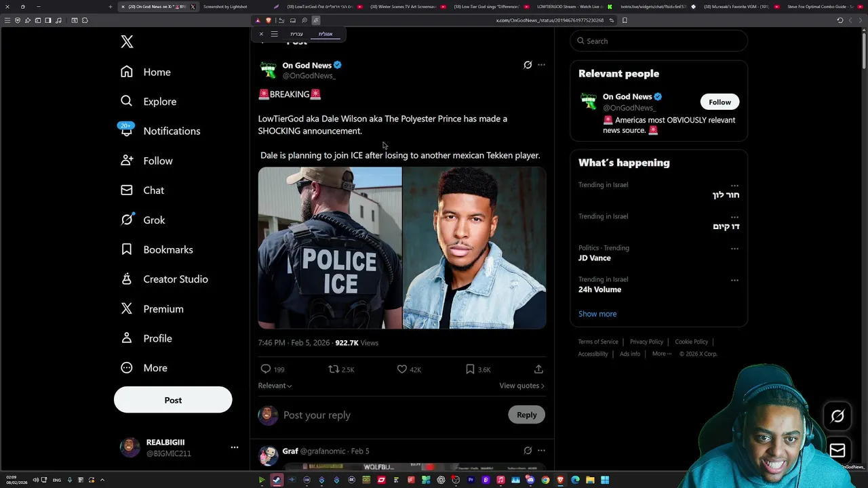Open options for trending דו קיום
The width and height of the screenshot is (868, 488).
click(x=734, y=218)
